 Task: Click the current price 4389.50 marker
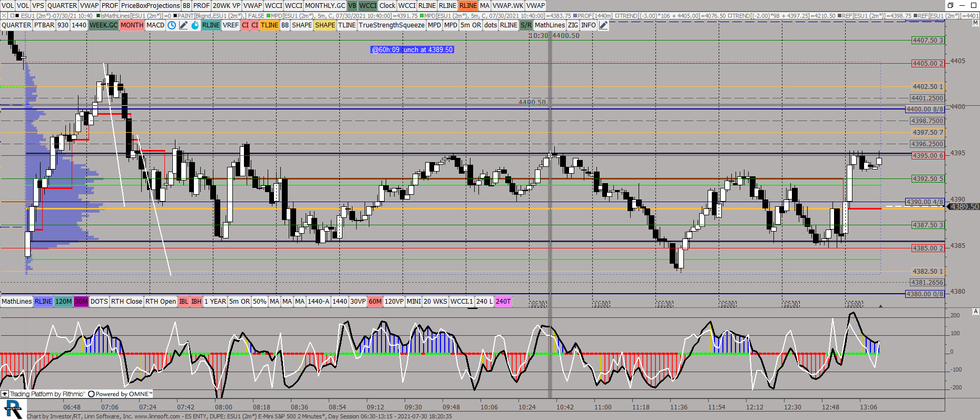point(964,207)
